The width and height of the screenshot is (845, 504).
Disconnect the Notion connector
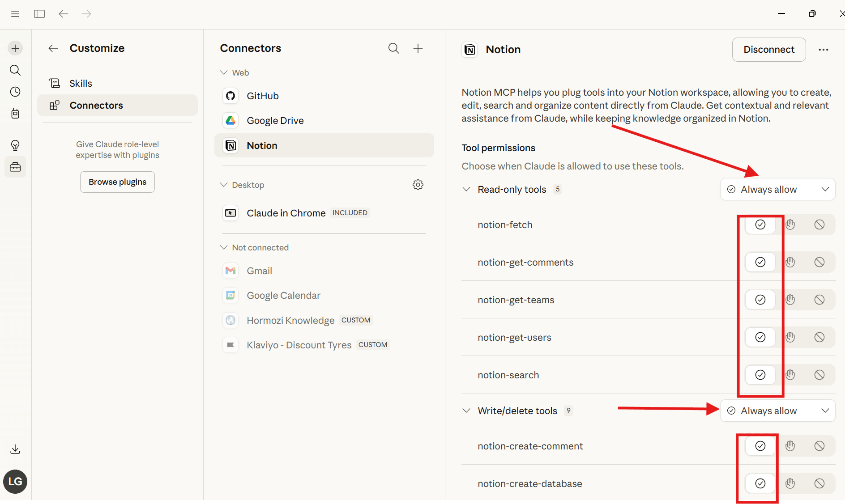pyautogui.click(x=769, y=50)
